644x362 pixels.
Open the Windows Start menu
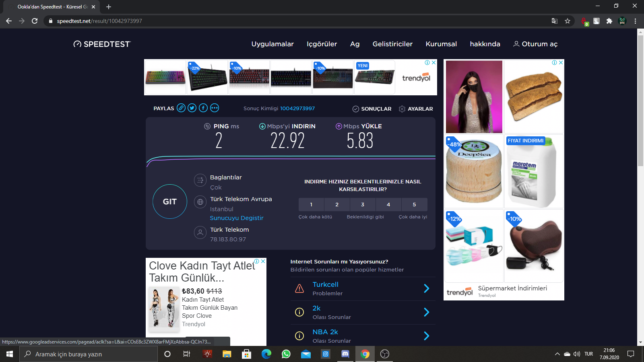click(10, 354)
